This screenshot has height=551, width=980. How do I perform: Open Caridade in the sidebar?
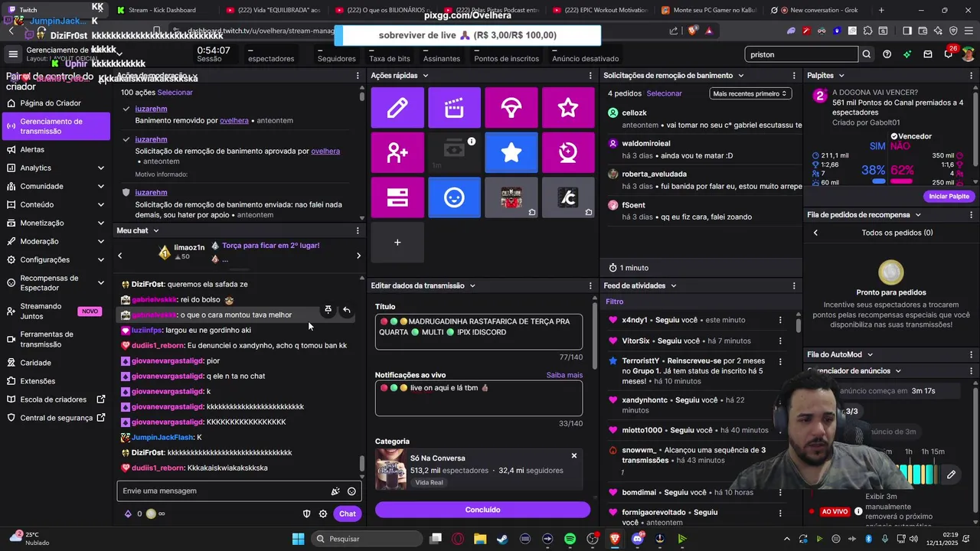(x=55, y=363)
